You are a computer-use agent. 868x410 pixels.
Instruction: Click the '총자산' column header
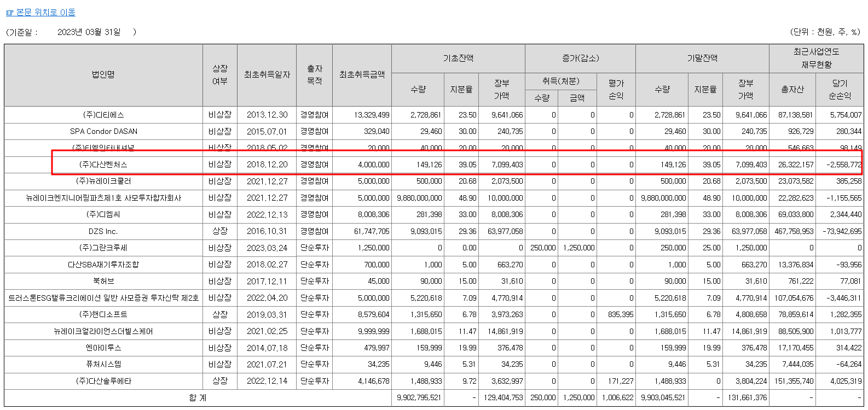(792, 90)
